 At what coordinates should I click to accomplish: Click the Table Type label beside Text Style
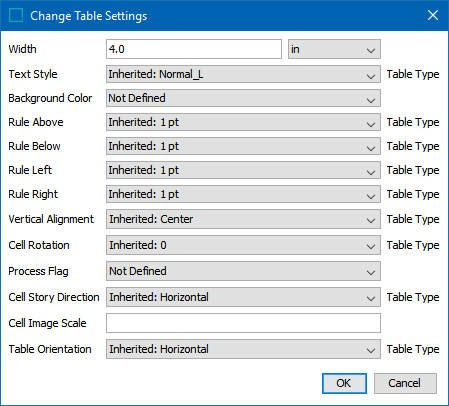point(413,74)
